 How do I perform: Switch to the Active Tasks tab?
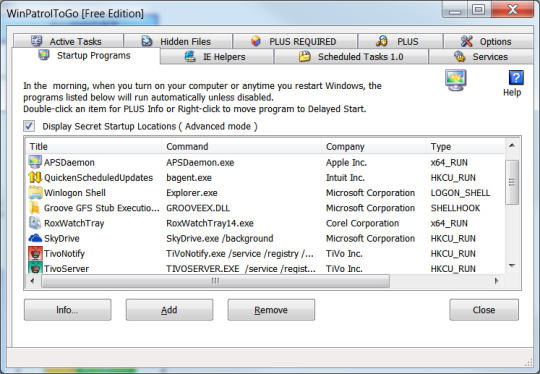tap(68, 41)
